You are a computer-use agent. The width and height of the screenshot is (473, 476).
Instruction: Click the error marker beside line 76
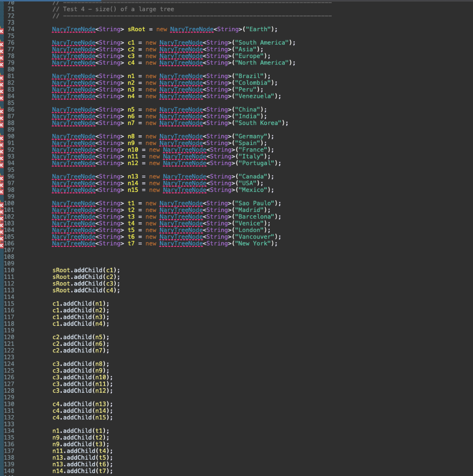[1, 44]
